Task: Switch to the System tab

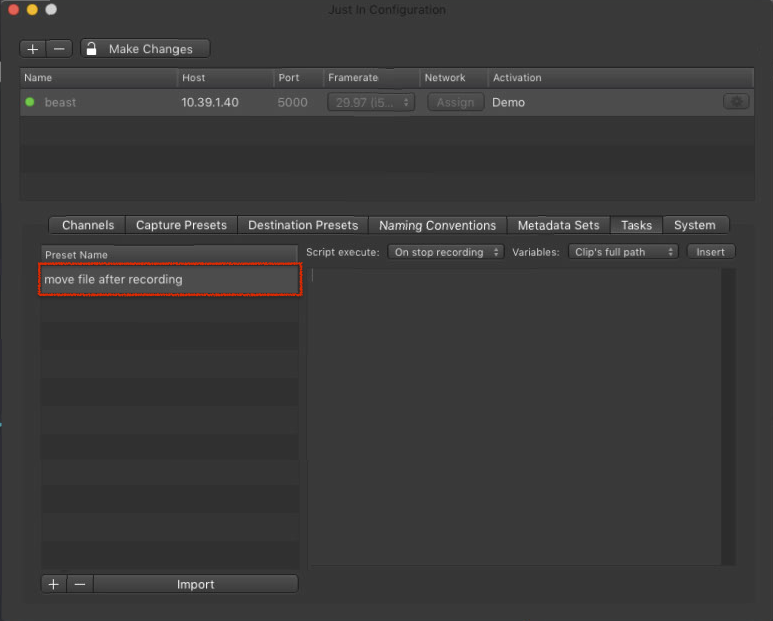Action: [x=695, y=225]
